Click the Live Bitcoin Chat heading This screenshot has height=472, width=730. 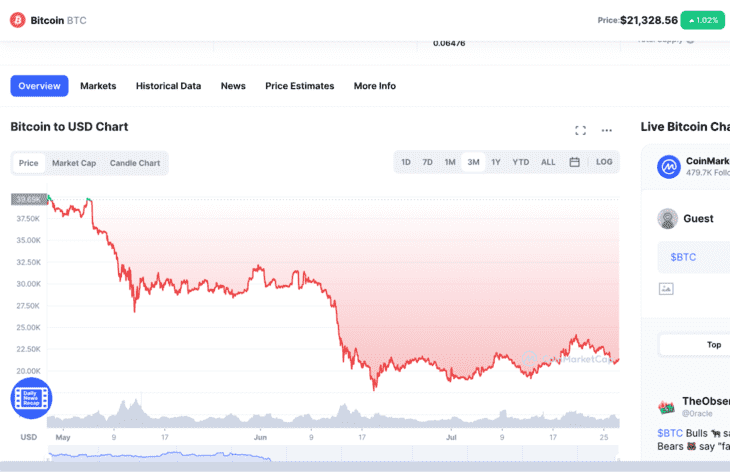click(685, 127)
